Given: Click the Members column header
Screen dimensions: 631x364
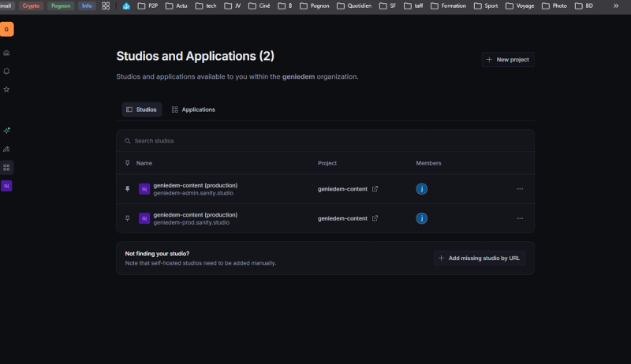Looking at the screenshot, I should [428, 163].
